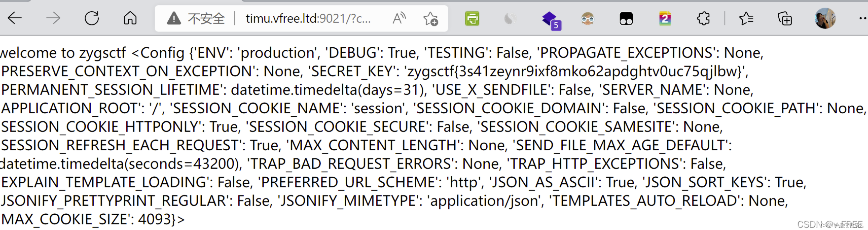Reload the current page

point(92,18)
